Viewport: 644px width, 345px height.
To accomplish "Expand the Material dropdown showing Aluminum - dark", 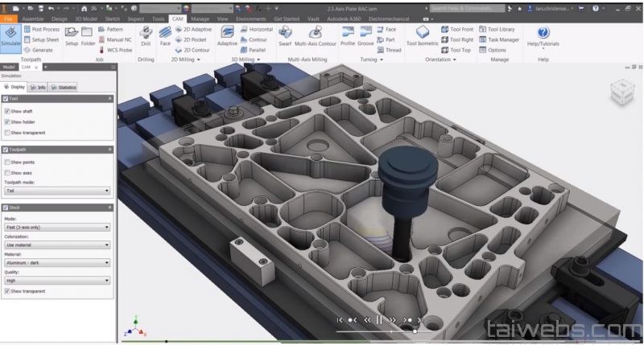I will 56,262.
